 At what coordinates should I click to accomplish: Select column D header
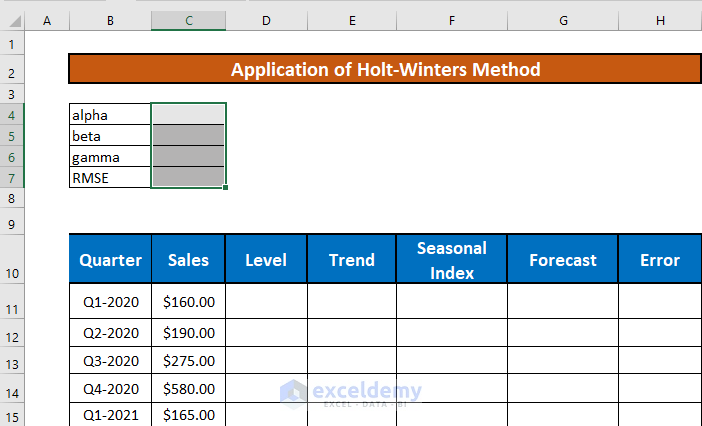(266, 21)
